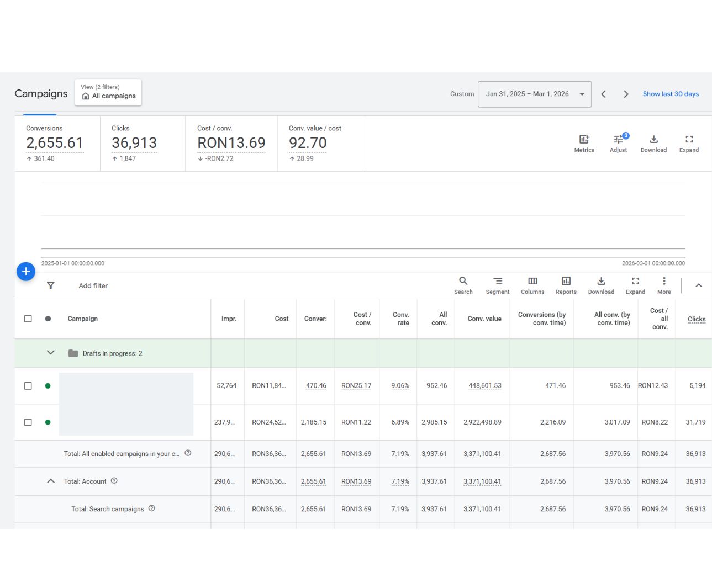Open Reports from the table toolbar

tap(566, 285)
